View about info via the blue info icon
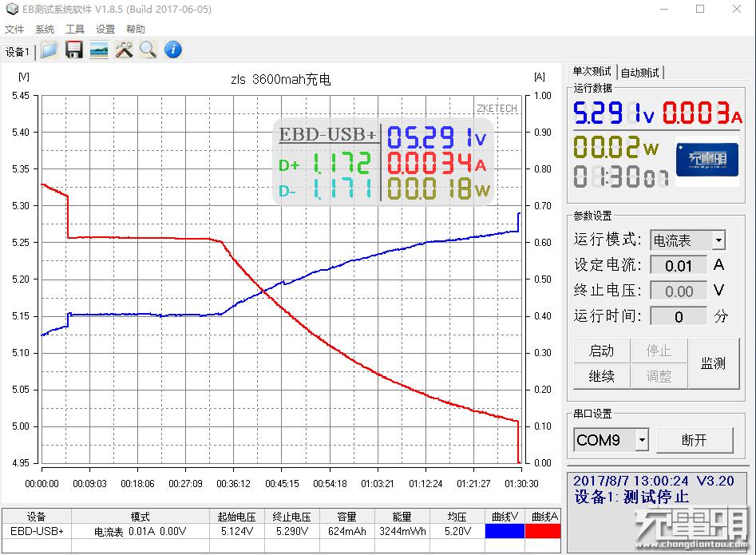 tap(172, 50)
